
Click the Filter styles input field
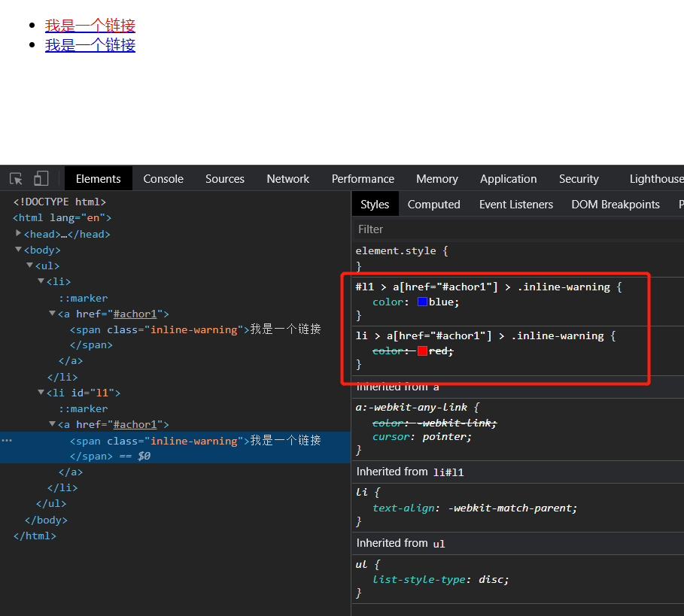coord(512,229)
